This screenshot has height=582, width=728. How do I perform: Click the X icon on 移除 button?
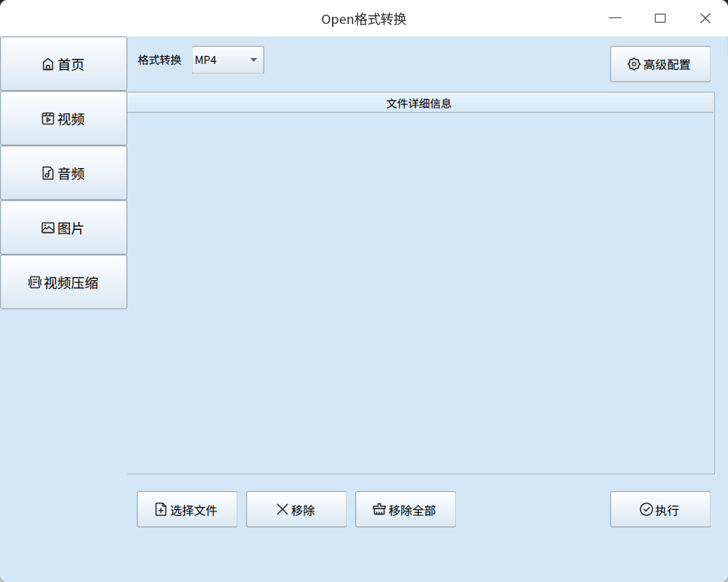click(x=282, y=509)
